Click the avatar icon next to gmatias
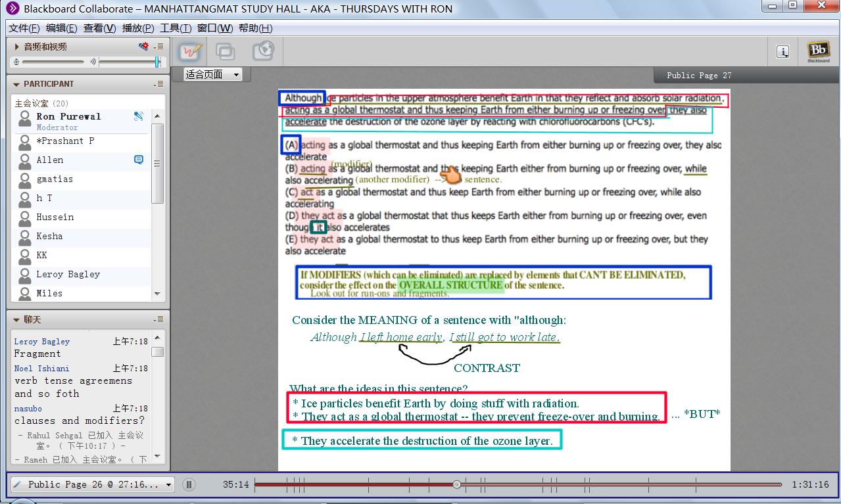This screenshot has height=504, width=841. [x=25, y=179]
